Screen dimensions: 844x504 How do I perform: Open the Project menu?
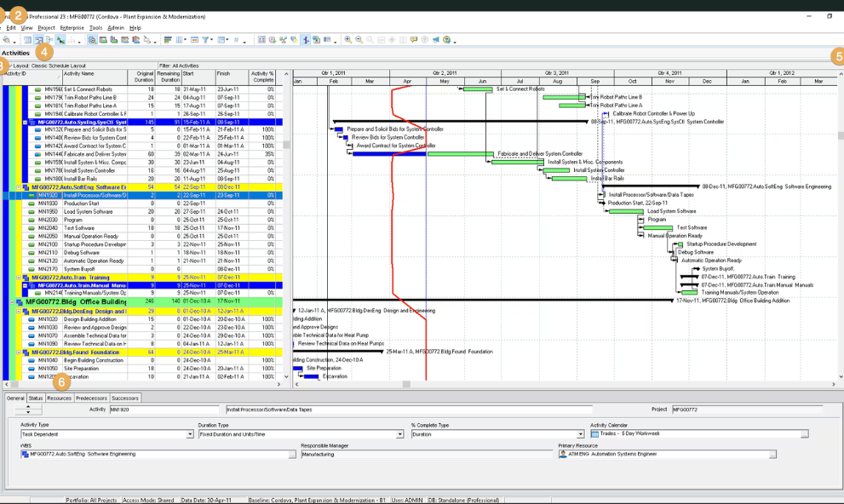coord(46,27)
